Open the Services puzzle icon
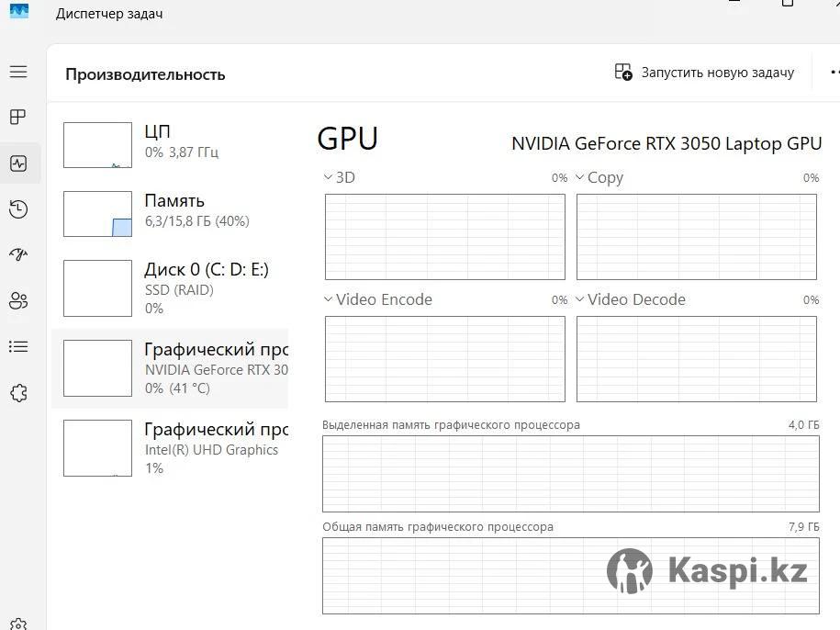Viewport: 840px width, 630px height. pyautogui.click(x=18, y=393)
